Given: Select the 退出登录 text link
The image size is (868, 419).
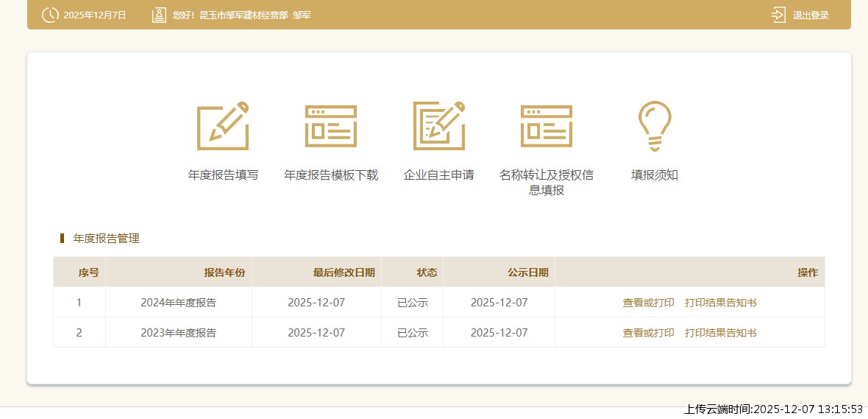Looking at the screenshot, I should [811, 15].
